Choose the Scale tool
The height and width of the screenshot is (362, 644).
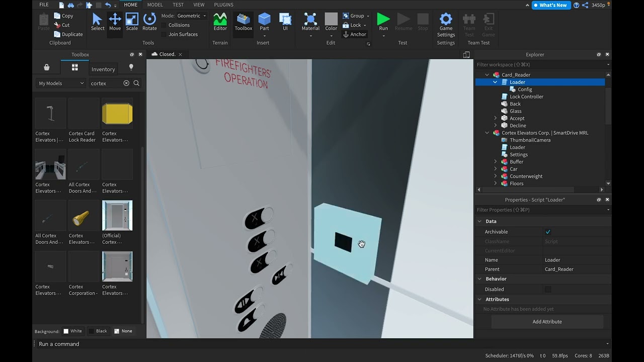click(x=132, y=22)
